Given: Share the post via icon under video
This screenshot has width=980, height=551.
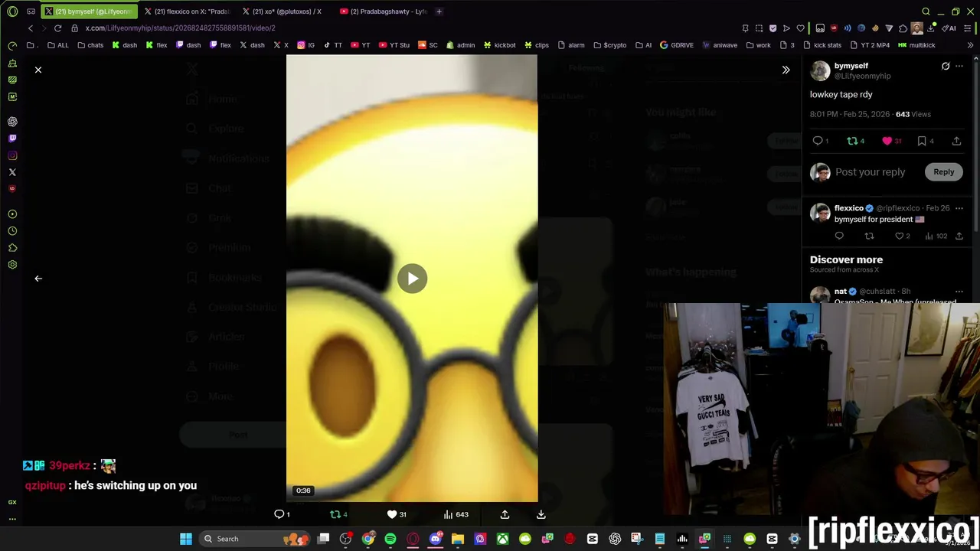Looking at the screenshot, I should click(x=505, y=514).
